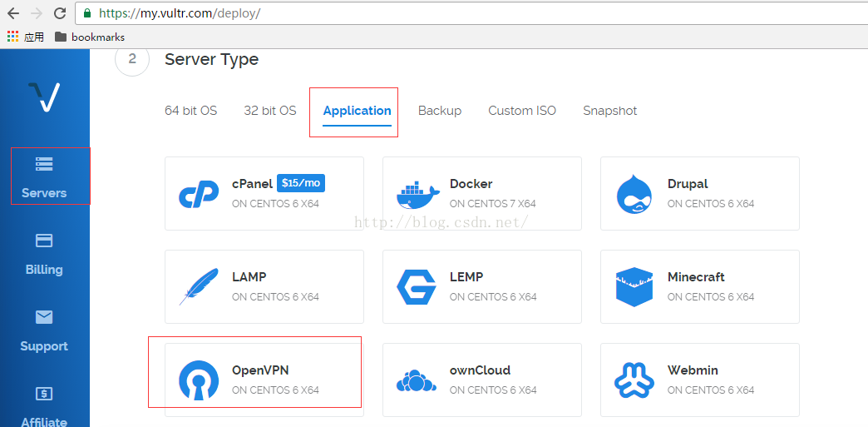Viewport: 868px width, 427px height.
Task: Pick the LAMP feather icon
Action: (x=199, y=287)
